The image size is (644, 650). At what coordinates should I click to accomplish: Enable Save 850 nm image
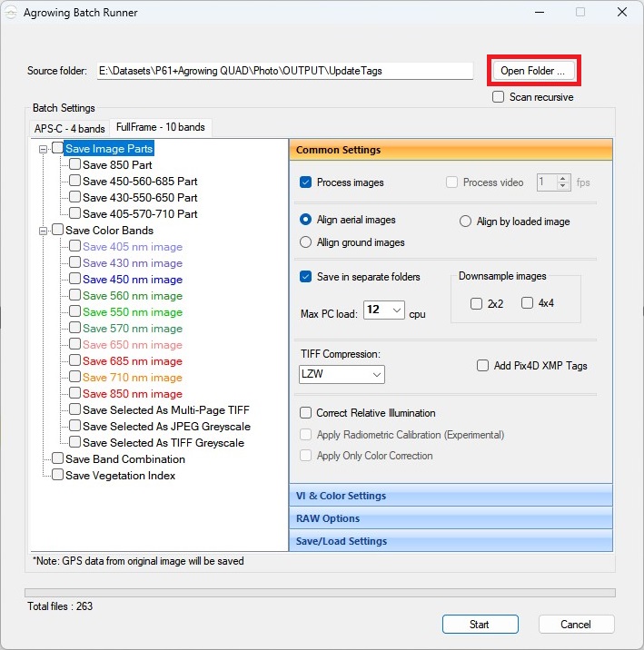pyautogui.click(x=74, y=393)
